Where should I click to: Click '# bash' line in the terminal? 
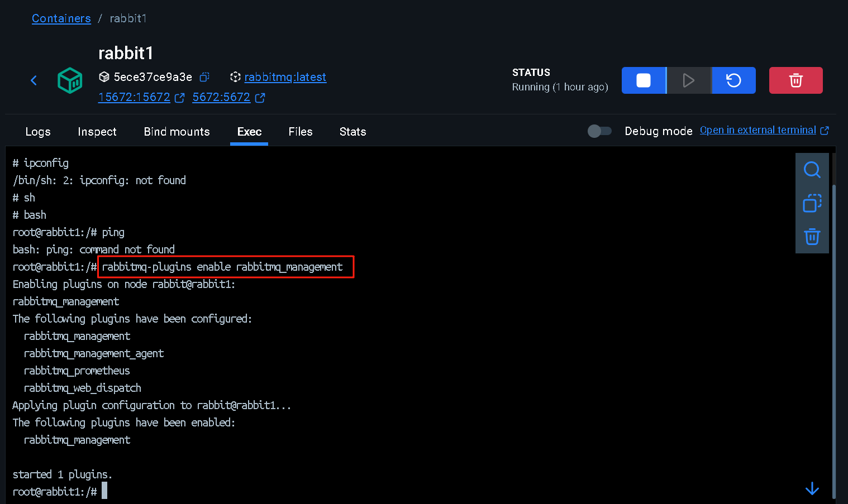[x=30, y=215]
